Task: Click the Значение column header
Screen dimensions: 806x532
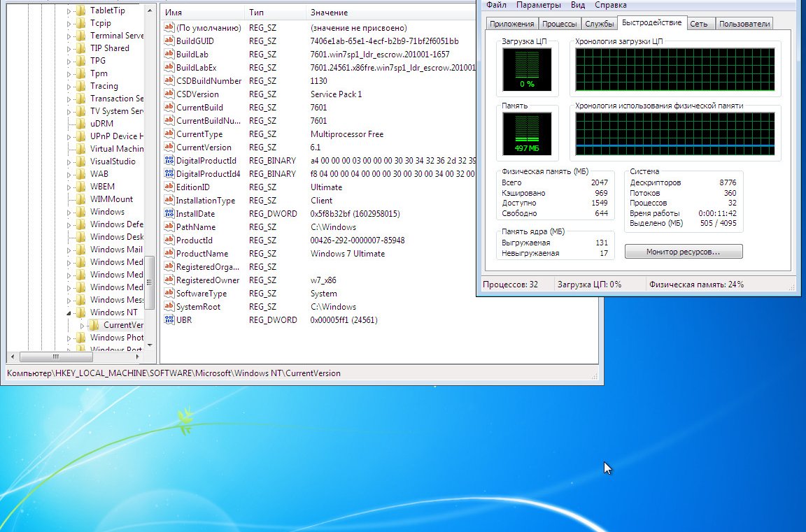Action: (x=390, y=13)
